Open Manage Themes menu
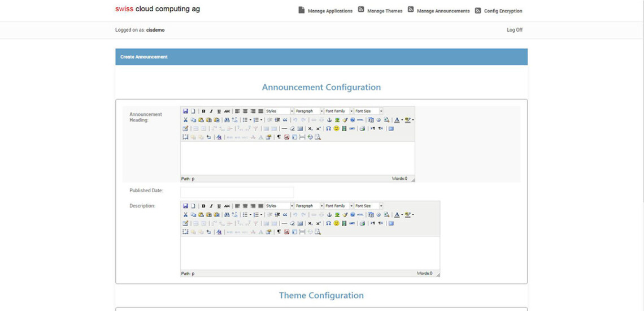The image size is (644, 311). 380,11
